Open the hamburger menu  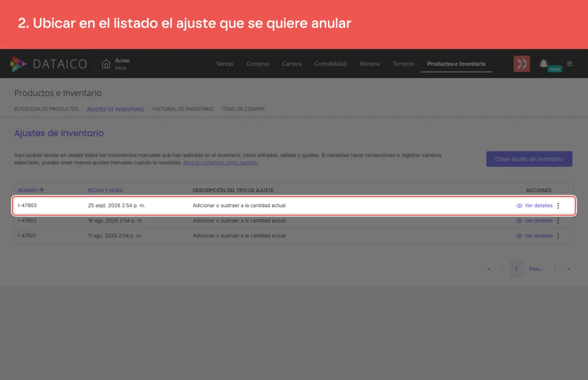click(x=570, y=64)
